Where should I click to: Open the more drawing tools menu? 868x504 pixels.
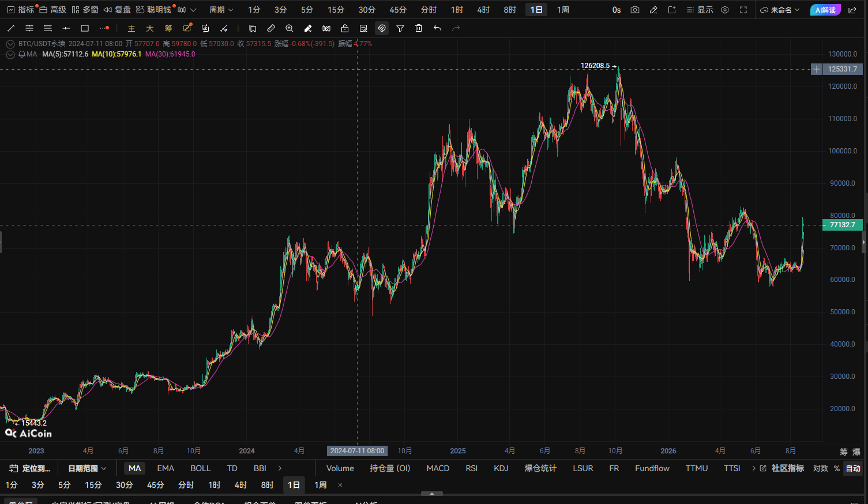(x=104, y=28)
